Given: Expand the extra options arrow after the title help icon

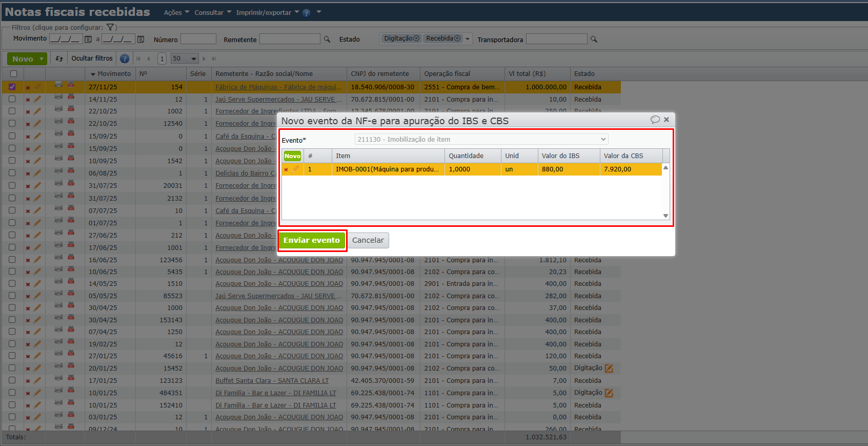Looking at the screenshot, I should (319, 12).
